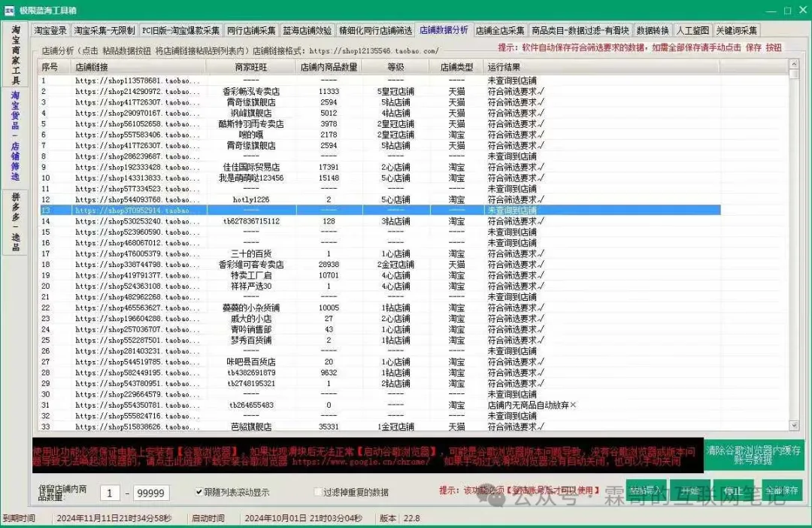Switch to 蓝海店铺效验 tab

click(x=307, y=31)
